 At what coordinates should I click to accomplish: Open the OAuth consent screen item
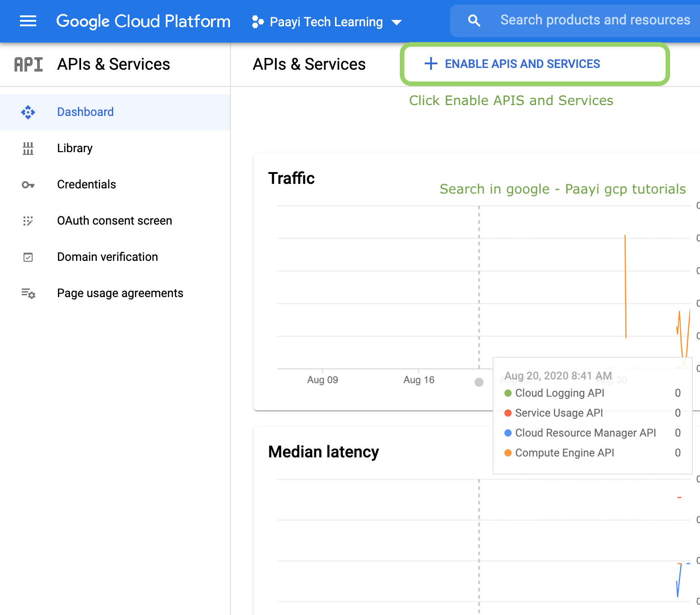coord(115,221)
